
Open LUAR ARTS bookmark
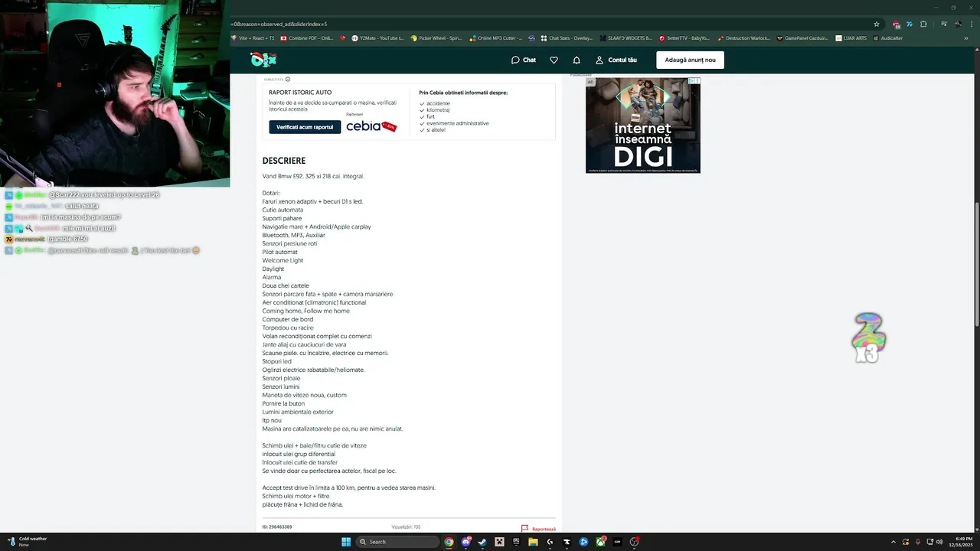[851, 37]
